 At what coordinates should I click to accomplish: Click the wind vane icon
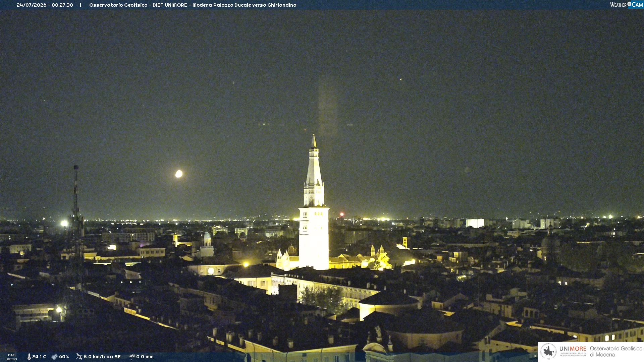79,357
